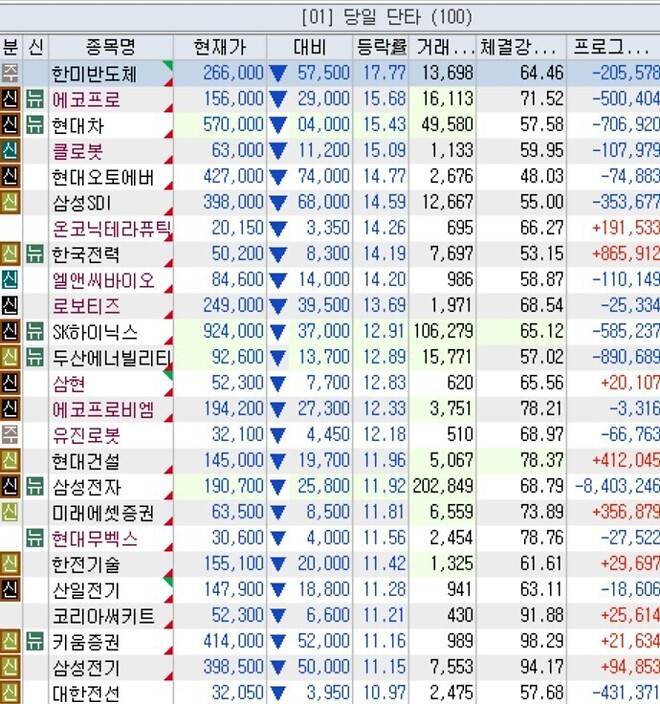
Task: Click the 91.88 strength cell for 코리아써키트
Action: point(542,615)
